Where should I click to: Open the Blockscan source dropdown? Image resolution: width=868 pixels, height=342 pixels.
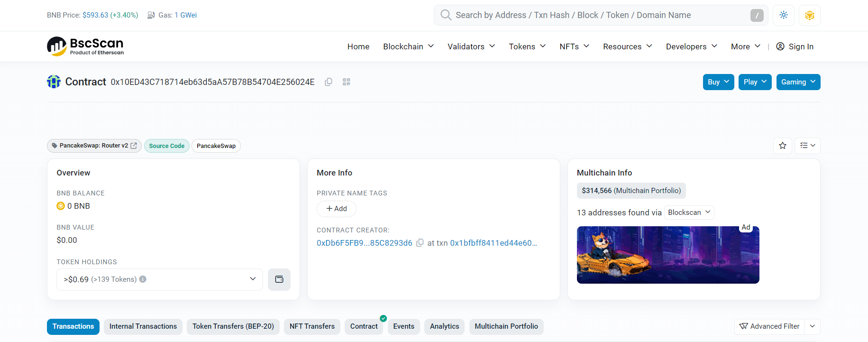pos(689,213)
